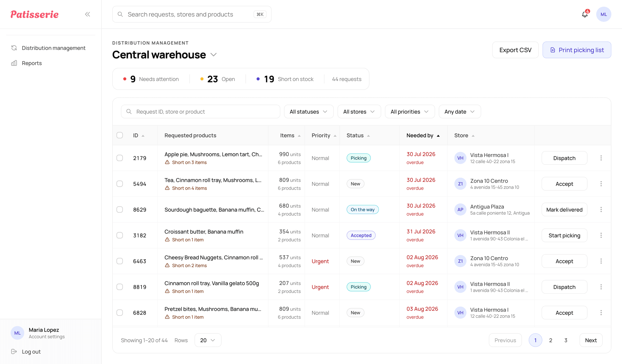Select checkbox for request 8629
The height and width of the screenshot is (364, 622).
coord(119,209)
